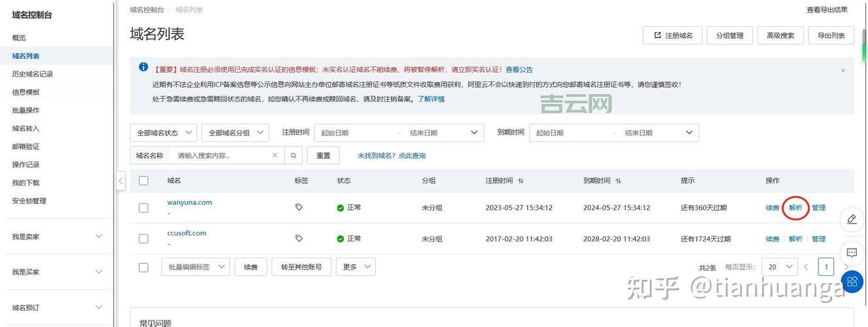
Task: Click the search magnifier icon
Action: (x=293, y=156)
